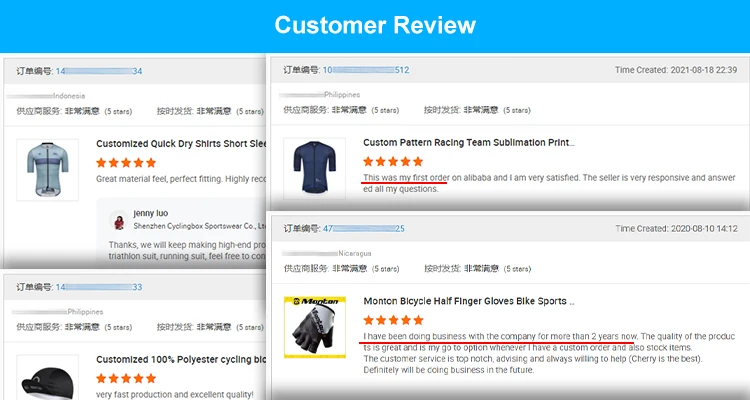This screenshot has width=750, height=400.
Task: Click the star rating under Monton gloves
Action: [x=393, y=320]
